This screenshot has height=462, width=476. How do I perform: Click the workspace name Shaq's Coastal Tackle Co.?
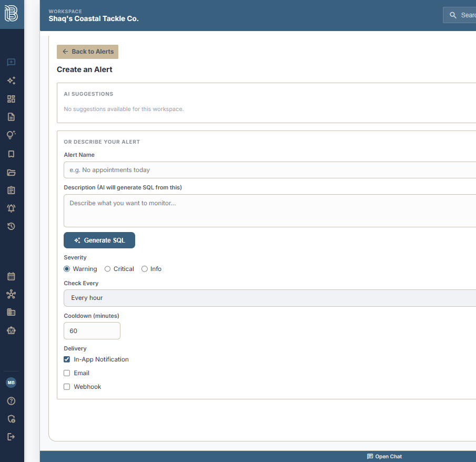94,18
